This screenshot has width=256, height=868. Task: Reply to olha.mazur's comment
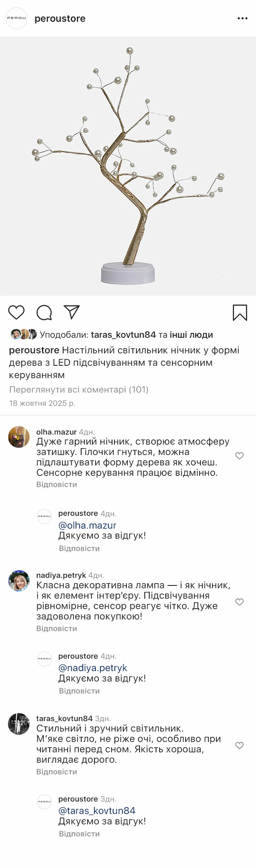click(56, 484)
